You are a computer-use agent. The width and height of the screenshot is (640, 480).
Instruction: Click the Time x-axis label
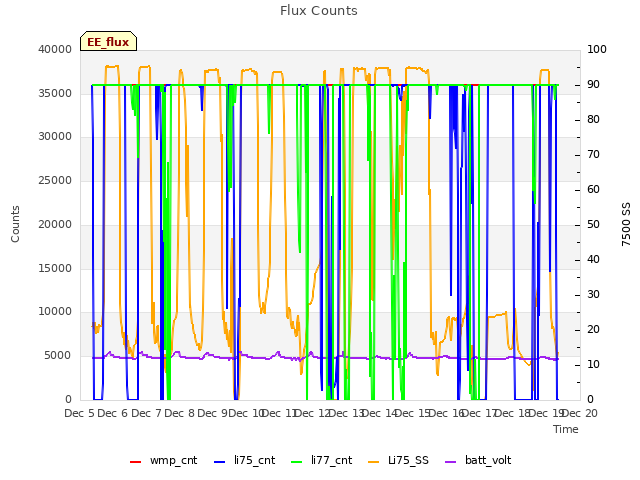pos(566,429)
